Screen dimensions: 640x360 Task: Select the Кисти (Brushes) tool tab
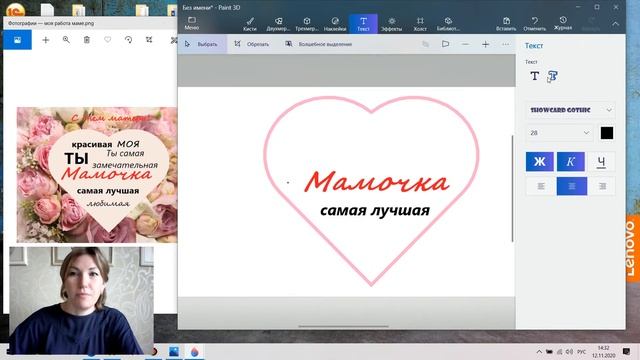click(x=250, y=24)
